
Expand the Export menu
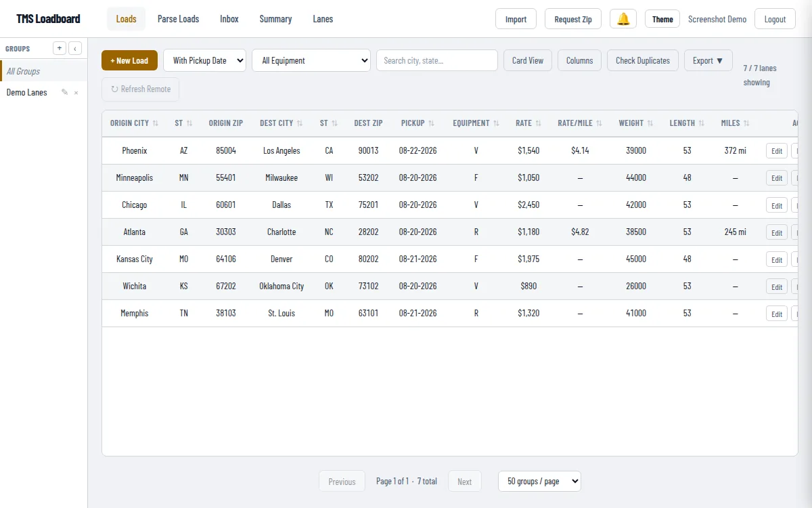pos(708,60)
